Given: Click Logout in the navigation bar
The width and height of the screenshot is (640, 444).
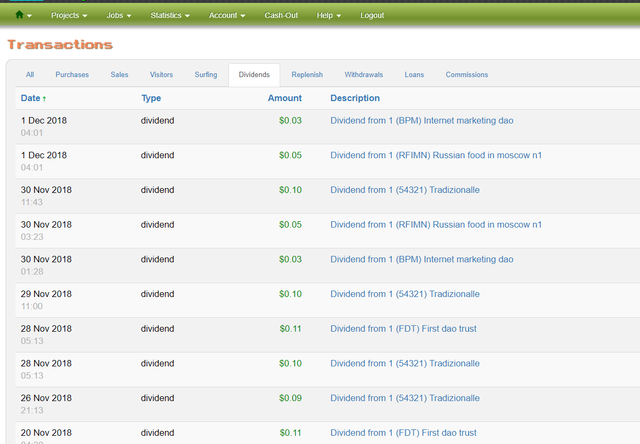Looking at the screenshot, I should pyautogui.click(x=371, y=16).
